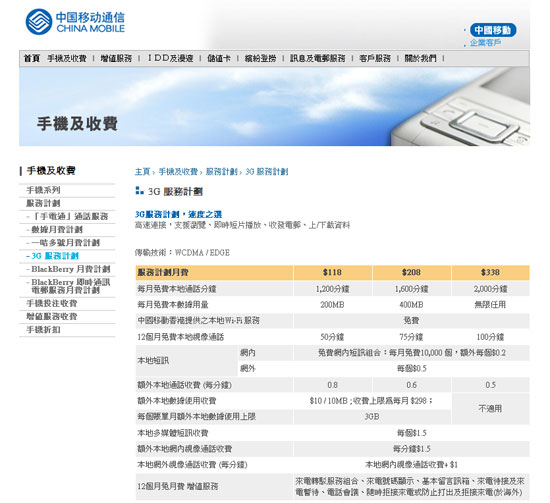Select 手機系列 in the sidebar
550x503 pixels.
[43, 190]
